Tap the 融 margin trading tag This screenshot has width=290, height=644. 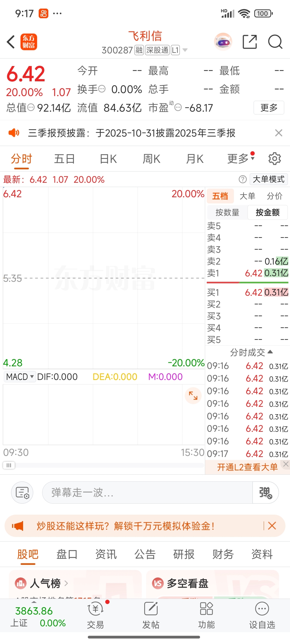click(x=139, y=50)
